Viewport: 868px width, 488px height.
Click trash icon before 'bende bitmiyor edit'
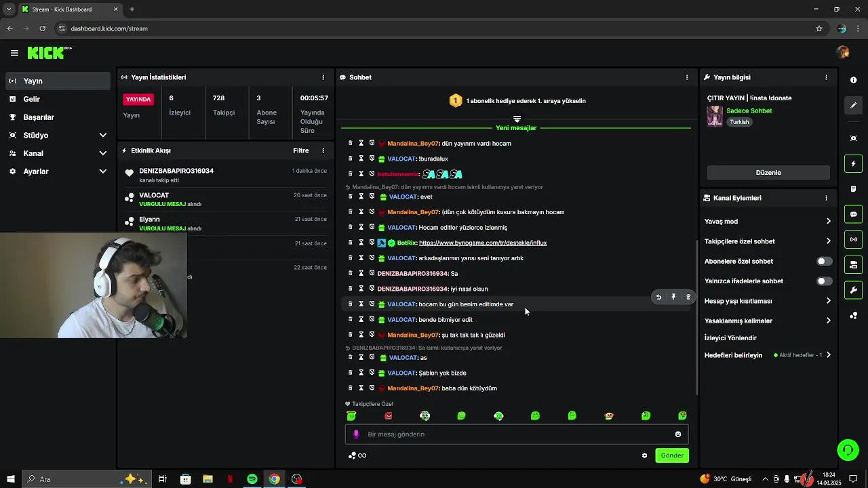pyautogui.click(x=351, y=319)
